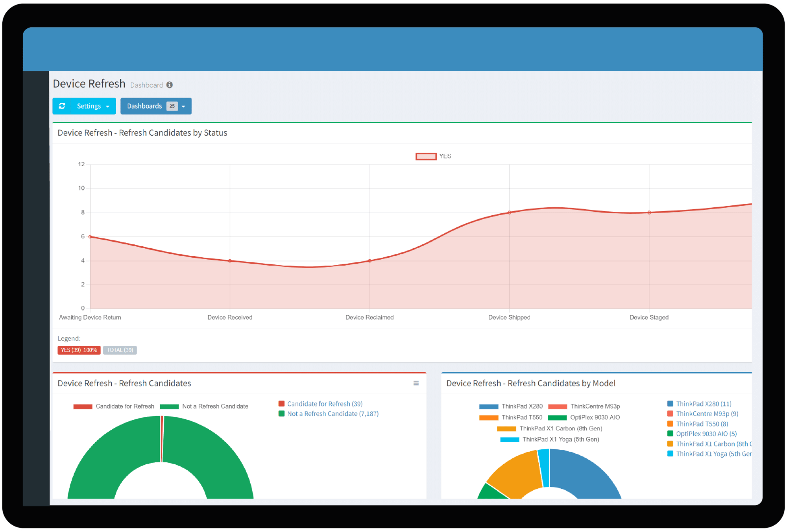Image resolution: width=787 pixels, height=532 pixels.
Task: Click the blue swatch beside ThinkPad X280 (11)
Action: pos(670,404)
